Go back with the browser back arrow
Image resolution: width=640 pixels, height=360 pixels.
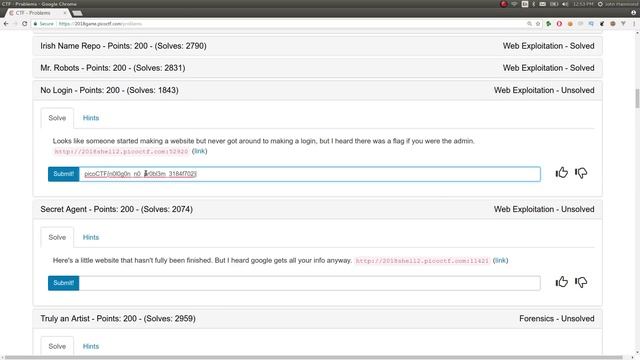tap(6, 24)
